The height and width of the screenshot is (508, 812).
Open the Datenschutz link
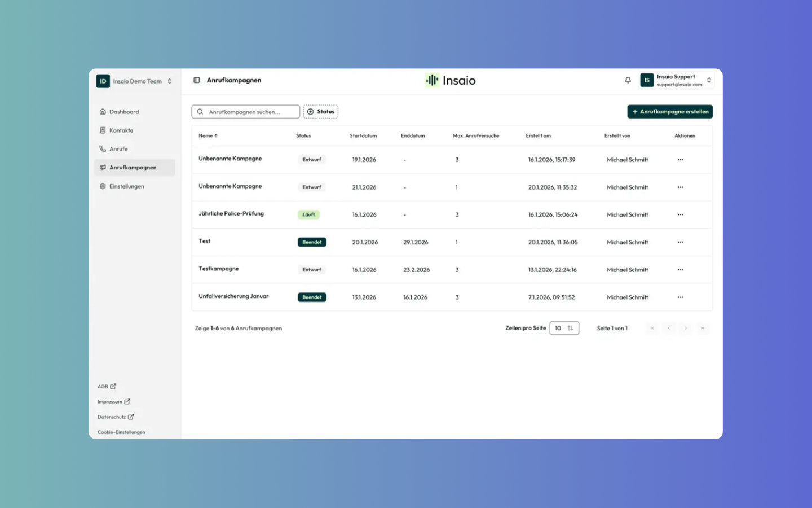tap(115, 417)
